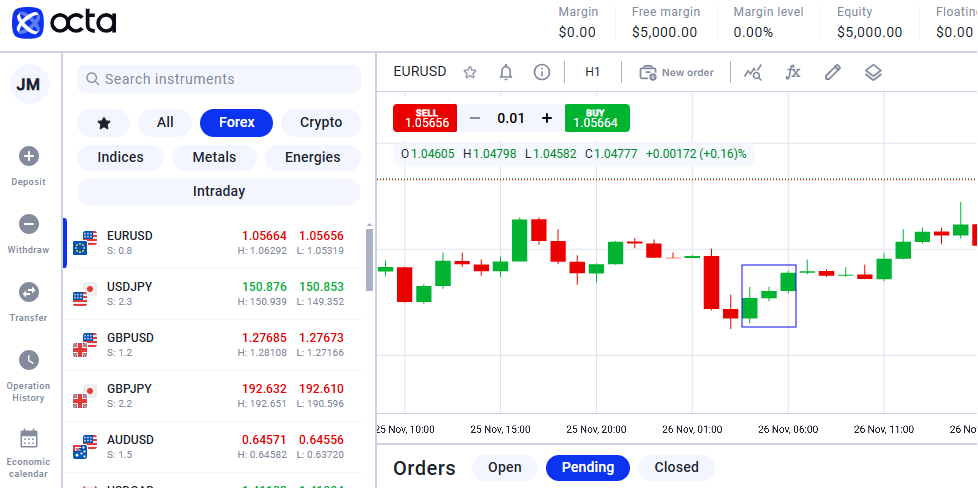Click the New order button

click(677, 72)
